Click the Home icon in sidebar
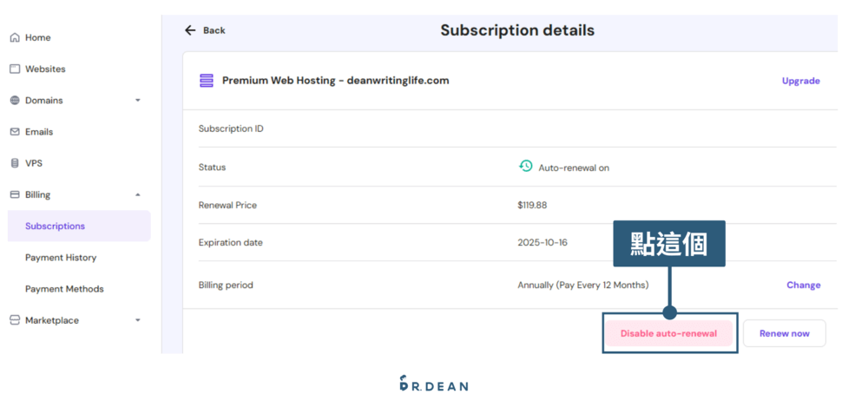Screen dimensions: 868x407 pyautogui.click(x=14, y=38)
